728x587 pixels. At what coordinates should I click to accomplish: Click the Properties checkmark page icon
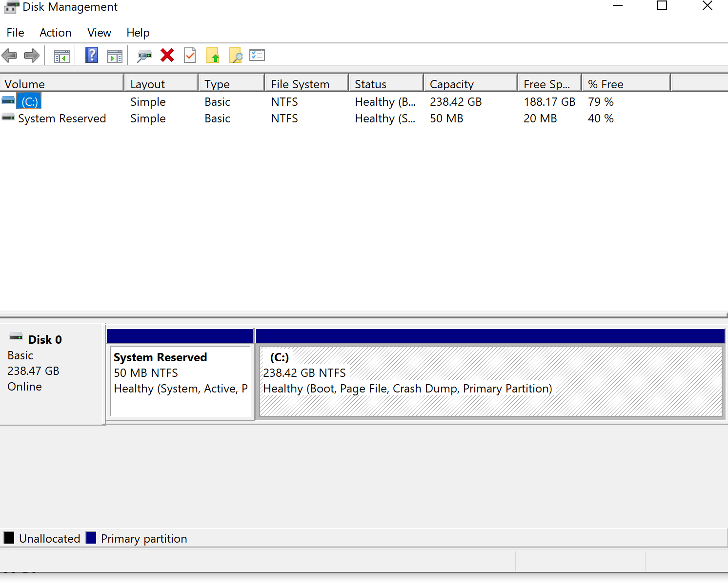tap(190, 55)
